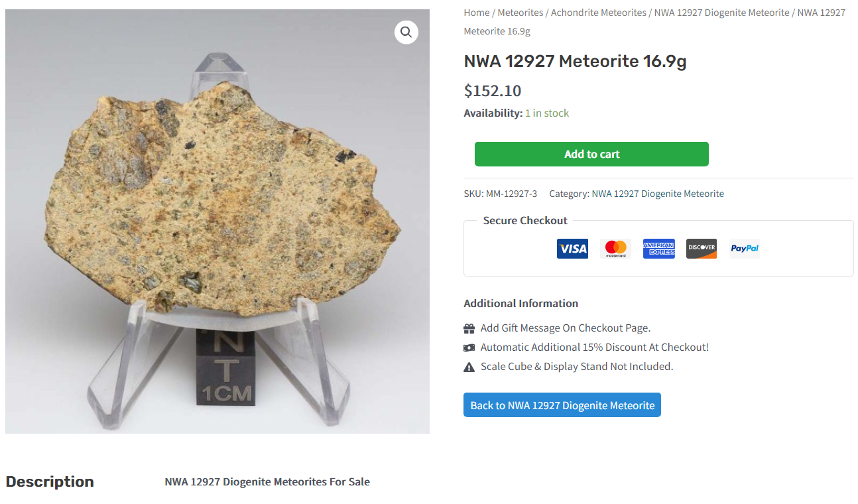Screen dimensions: 858x504
Task: Click the Discover card icon
Action: click(701, 249)
